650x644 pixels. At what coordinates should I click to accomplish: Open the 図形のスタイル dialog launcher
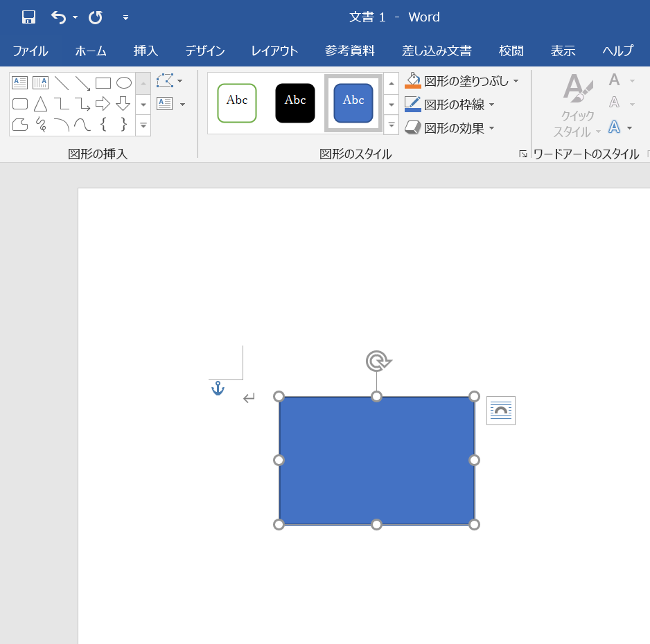point(523,154)
